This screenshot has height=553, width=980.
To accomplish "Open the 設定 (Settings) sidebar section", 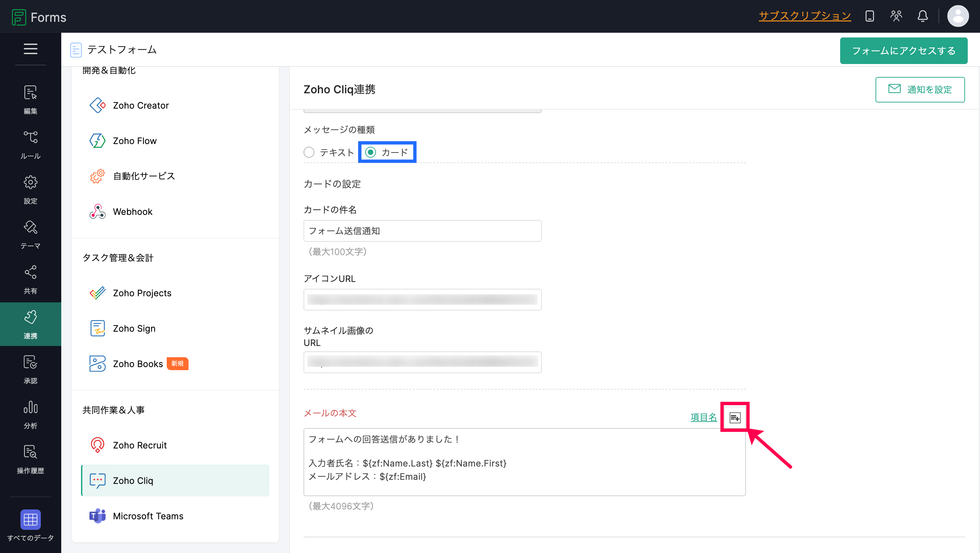I will tap(30, 190).
